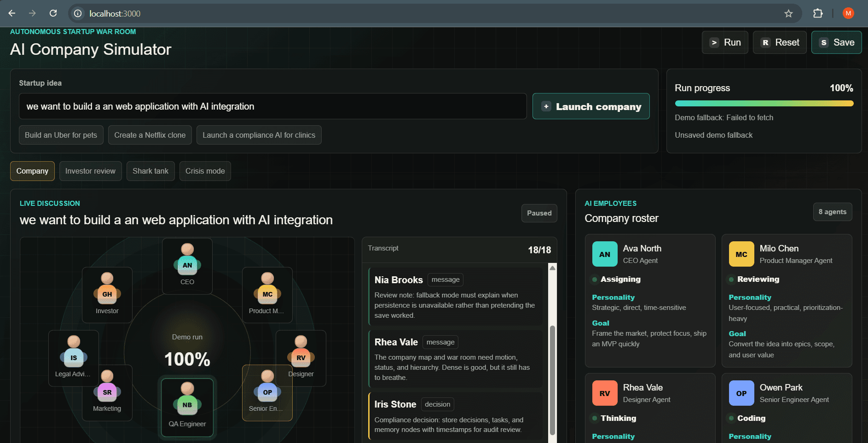The image size is (868, 443).
Task: Switch to the Company tab
Action: pyautogui.click(x=32, y=171)
